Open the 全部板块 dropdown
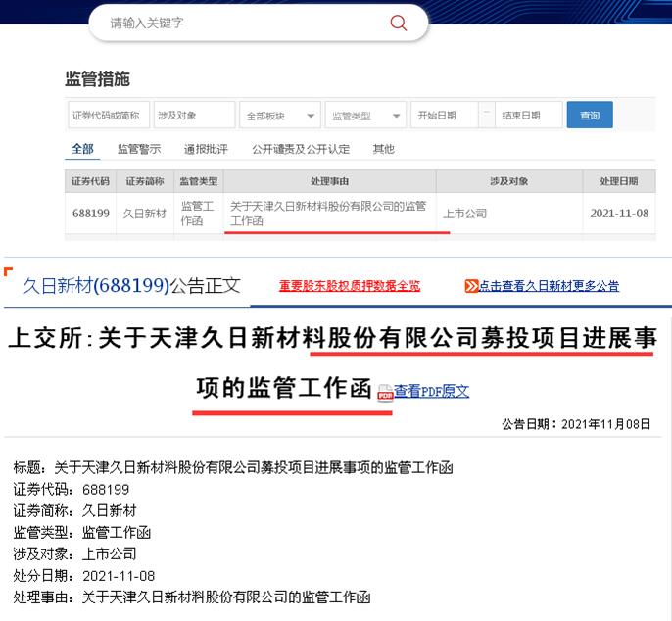 pyautogui.click(x=280, y=115)
